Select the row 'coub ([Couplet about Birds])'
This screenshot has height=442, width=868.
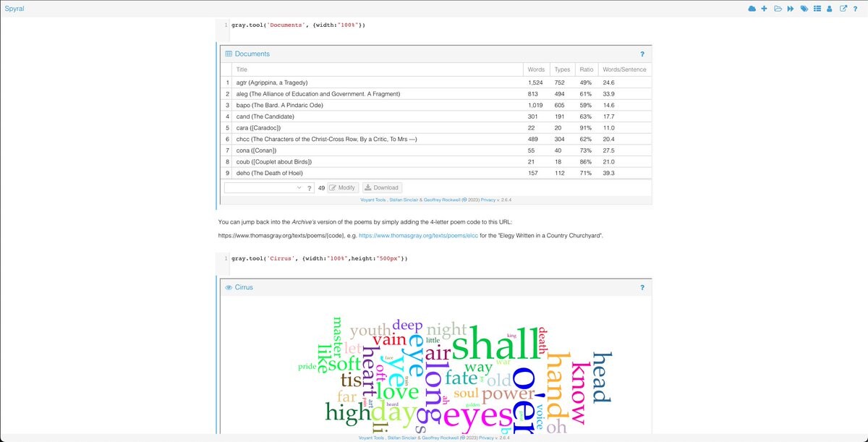(436, 161)
